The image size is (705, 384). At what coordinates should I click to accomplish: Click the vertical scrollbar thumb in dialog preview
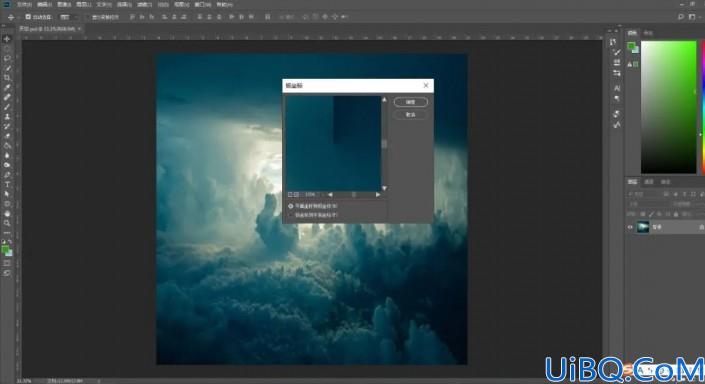pos(384,144)
